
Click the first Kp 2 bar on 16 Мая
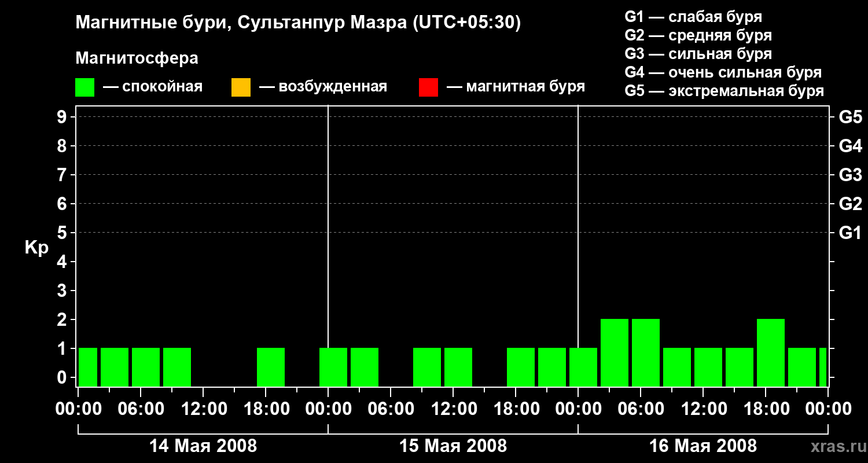click(x=615, y=352)
